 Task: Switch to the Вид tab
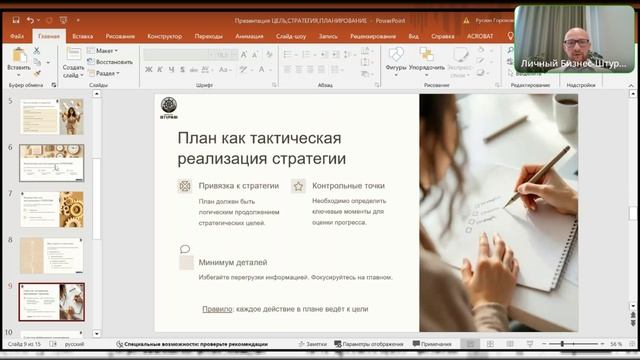pos(413,36)
